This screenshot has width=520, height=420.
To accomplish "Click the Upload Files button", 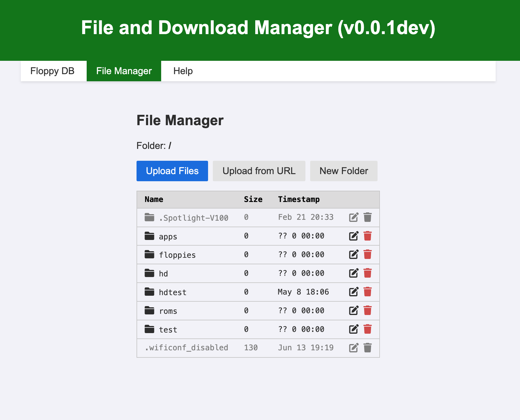I will [x=172, y=171].
